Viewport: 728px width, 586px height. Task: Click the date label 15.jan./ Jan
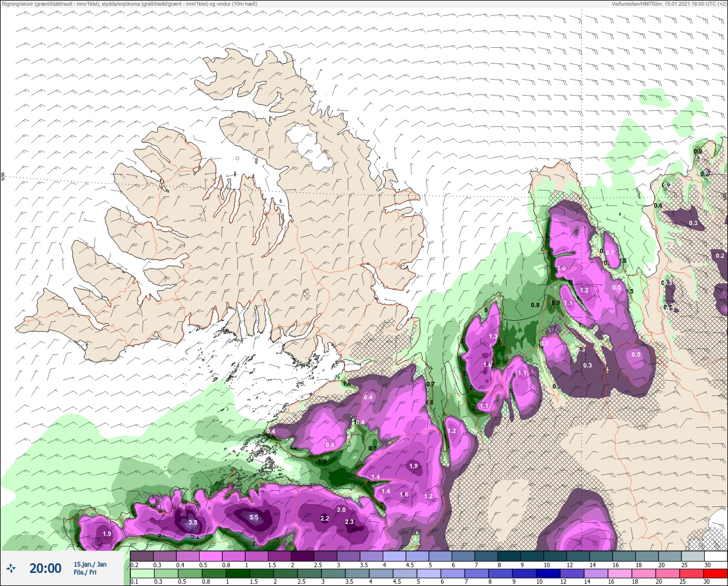[x=90, y=564]
